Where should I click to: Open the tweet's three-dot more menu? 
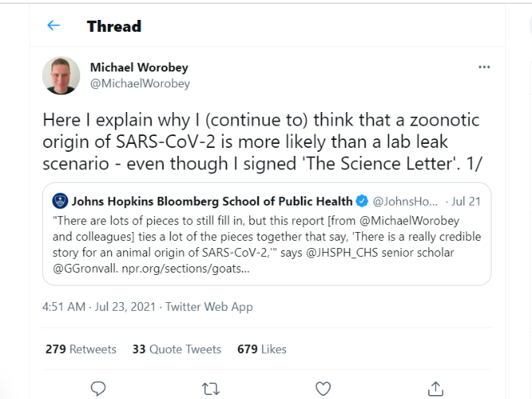pos(484,68)
